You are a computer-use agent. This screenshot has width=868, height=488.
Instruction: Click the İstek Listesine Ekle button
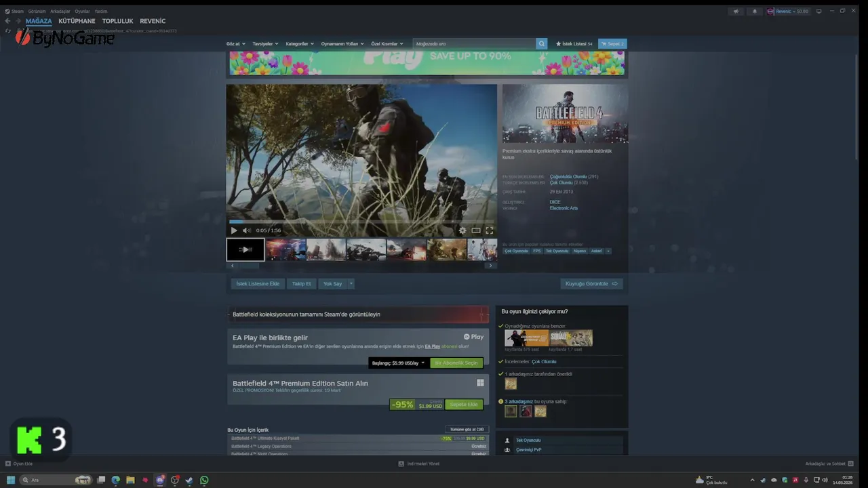tap(258, 284)
